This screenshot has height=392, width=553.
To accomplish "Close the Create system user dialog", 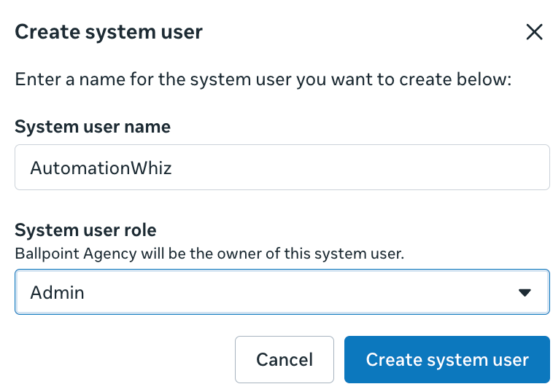I will pyautogui.click(x=534, y=32).
